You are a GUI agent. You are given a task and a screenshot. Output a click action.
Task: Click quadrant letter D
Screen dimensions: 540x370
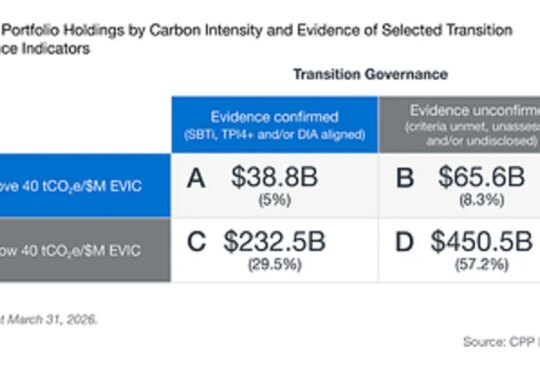point(404,242)
